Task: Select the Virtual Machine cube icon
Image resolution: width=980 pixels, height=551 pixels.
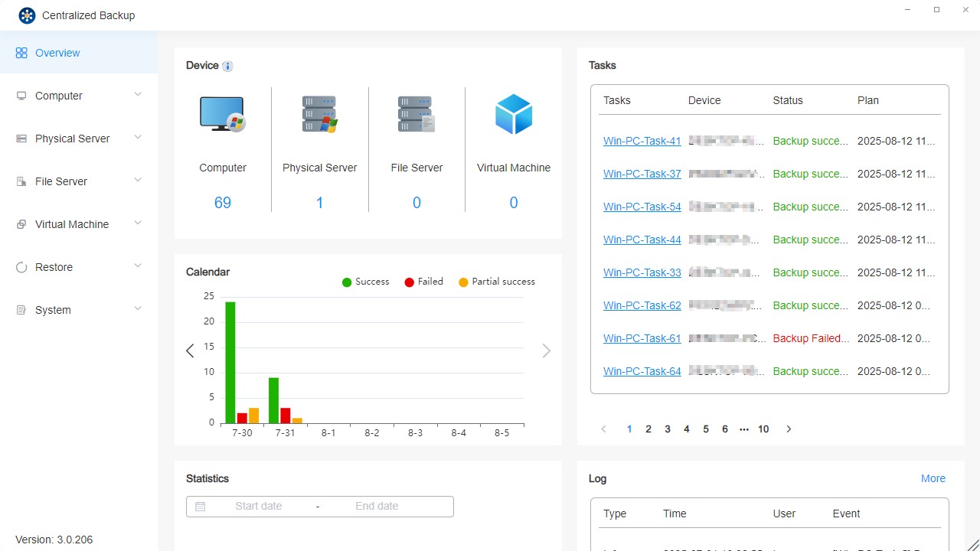Action: click(x=514, y=115)
